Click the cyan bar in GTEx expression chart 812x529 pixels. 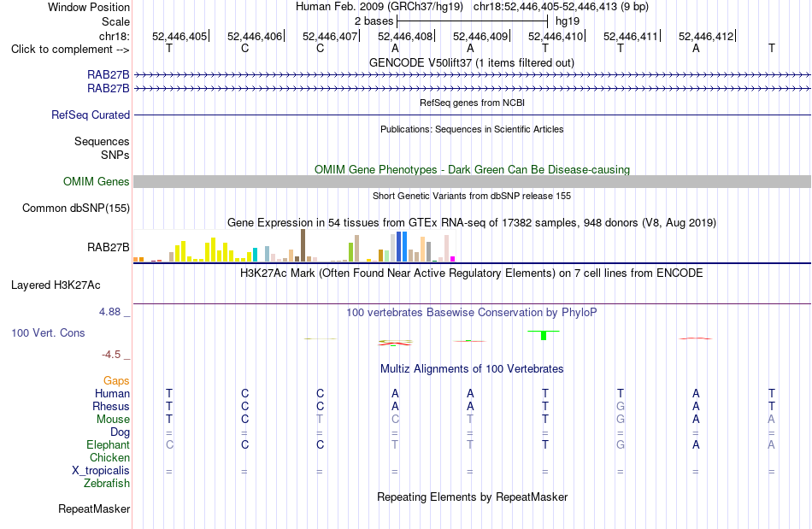point(255,255)
